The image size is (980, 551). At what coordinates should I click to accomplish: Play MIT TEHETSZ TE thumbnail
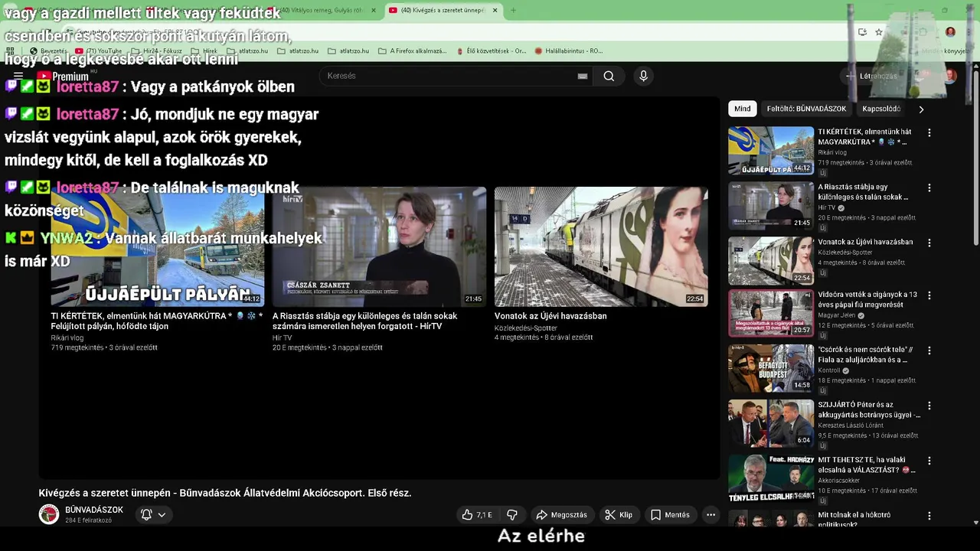[770, 478]
